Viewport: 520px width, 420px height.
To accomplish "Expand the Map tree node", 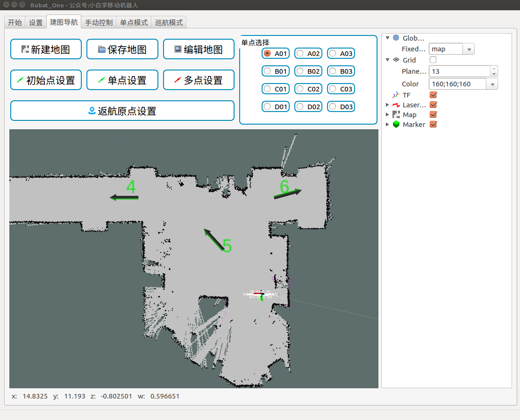I will point(387,115).
